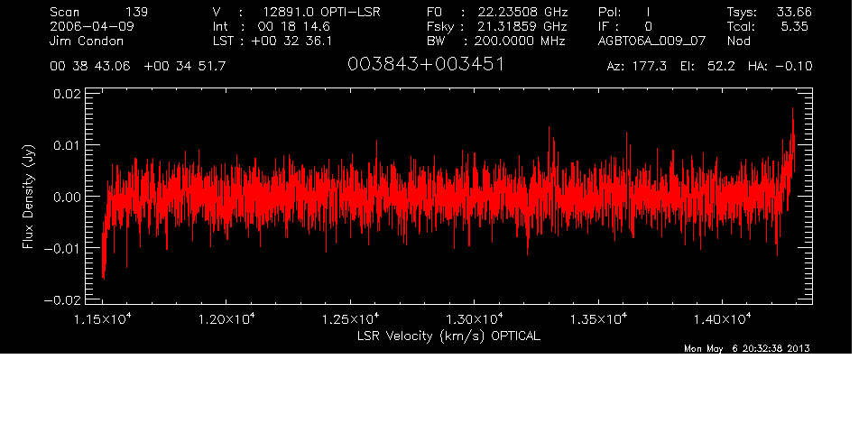Click the scan number 139

click(137, 12)
